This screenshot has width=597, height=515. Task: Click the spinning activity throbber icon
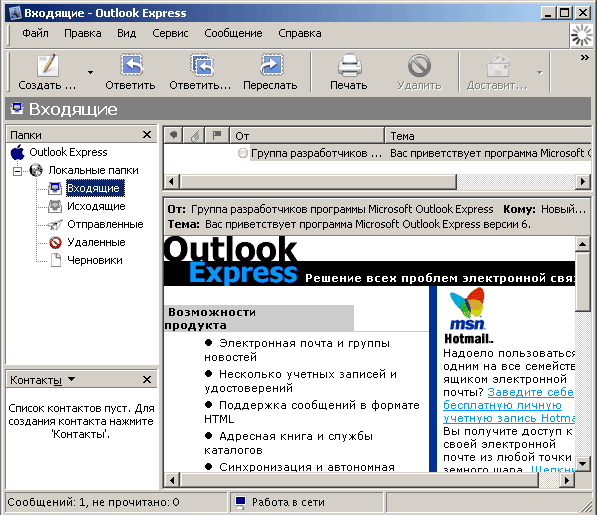(582, 36)
